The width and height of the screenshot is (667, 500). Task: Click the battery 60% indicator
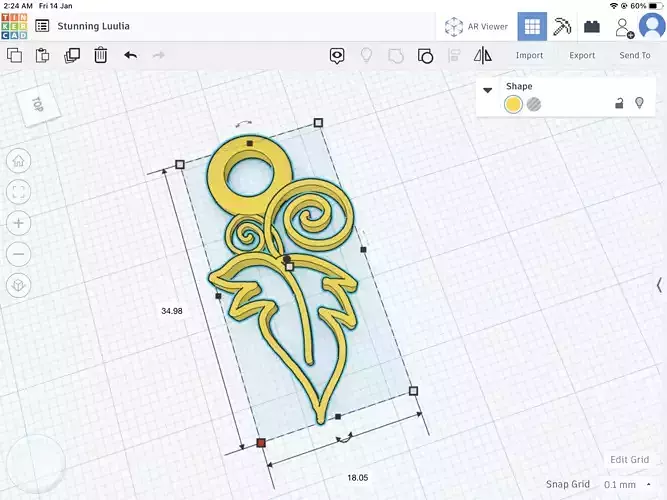coord(646,6)
